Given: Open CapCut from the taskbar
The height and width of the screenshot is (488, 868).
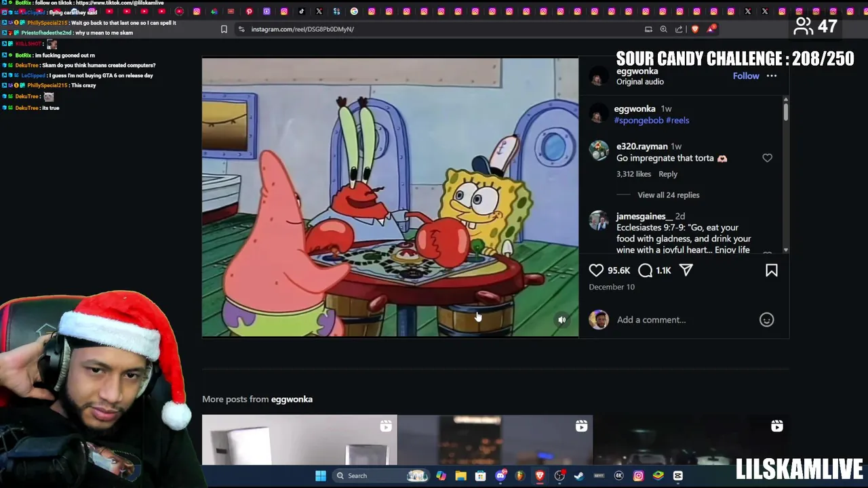Looking at the screenshot, I should click(x=677, y=476).
